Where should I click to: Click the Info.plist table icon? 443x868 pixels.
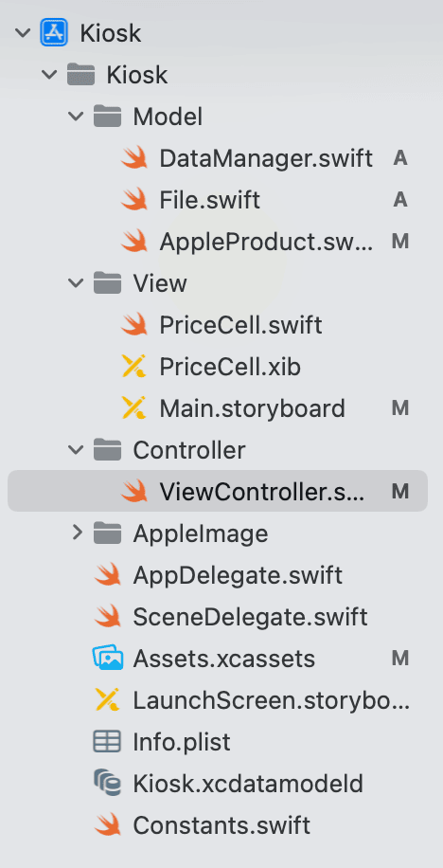pyautogui.click(x=107, y=742)
